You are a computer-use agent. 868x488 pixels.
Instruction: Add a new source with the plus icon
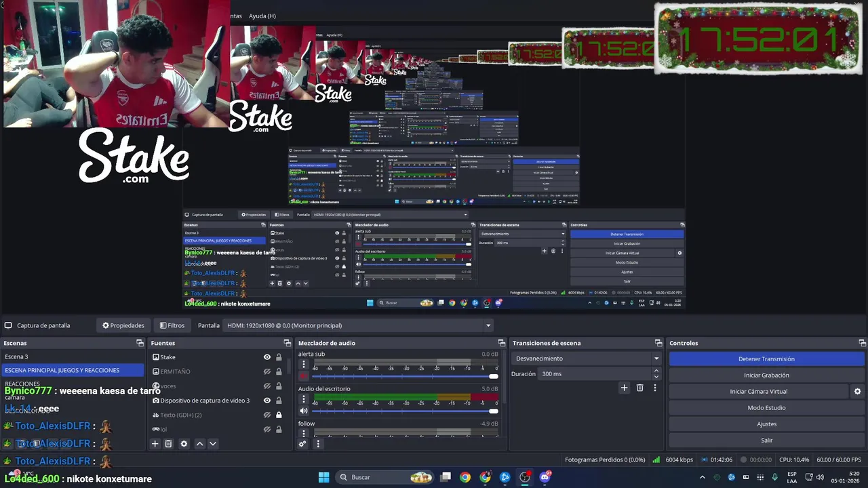pos(155,444)
